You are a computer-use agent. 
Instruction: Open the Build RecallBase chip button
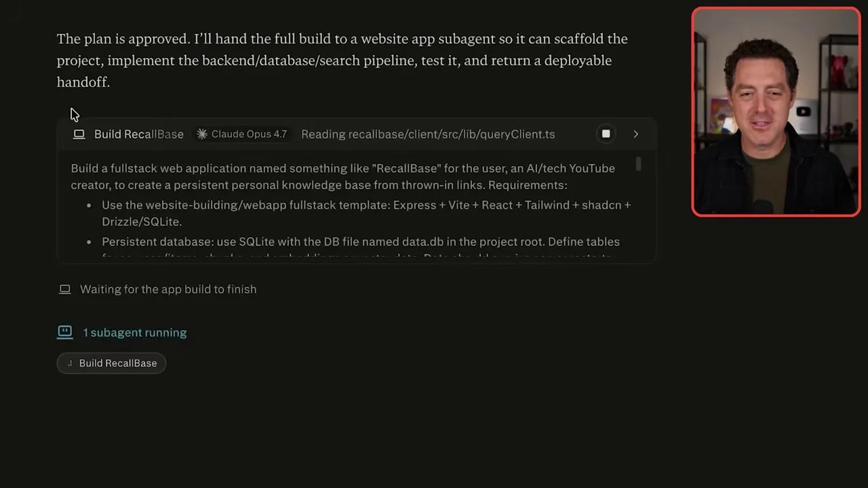[x=112, y=363]
